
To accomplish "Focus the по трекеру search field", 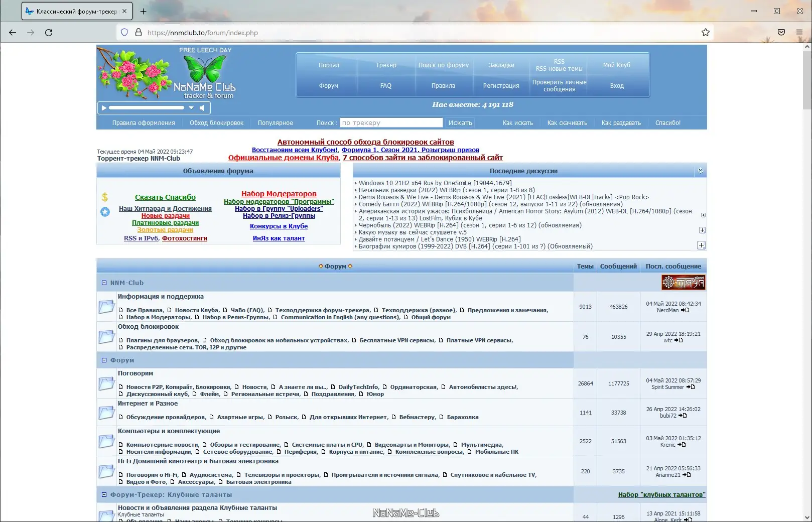I will click(391, 123).
